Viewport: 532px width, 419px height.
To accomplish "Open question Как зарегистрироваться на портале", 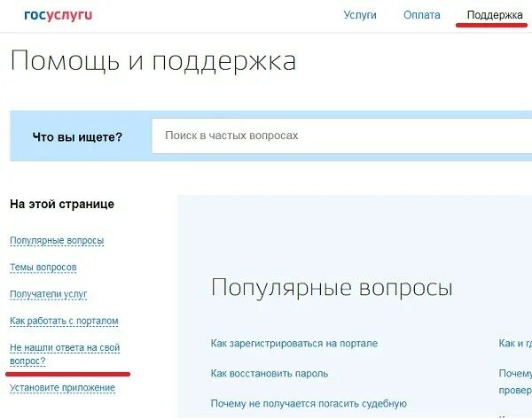I will click(293, 344).
